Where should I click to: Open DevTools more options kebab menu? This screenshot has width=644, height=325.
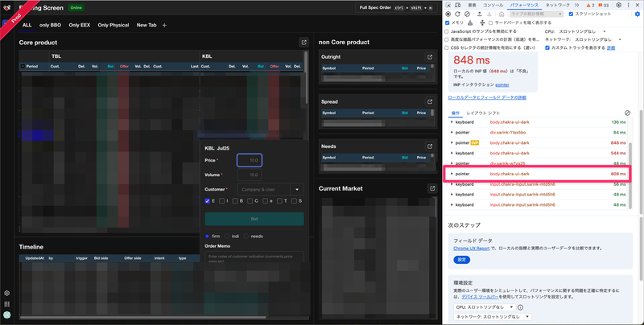(628, 6)
